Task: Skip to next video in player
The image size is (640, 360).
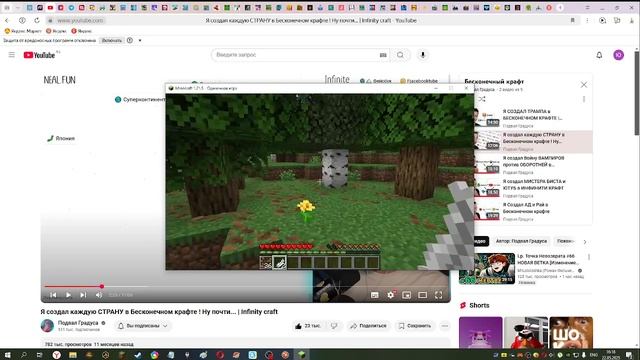Action: coord(83,295)
